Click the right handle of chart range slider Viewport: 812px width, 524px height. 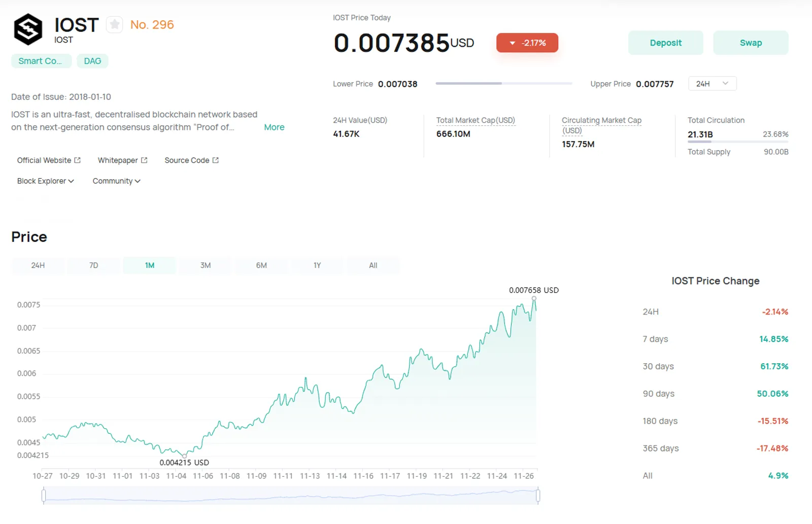tap(538, 495)
